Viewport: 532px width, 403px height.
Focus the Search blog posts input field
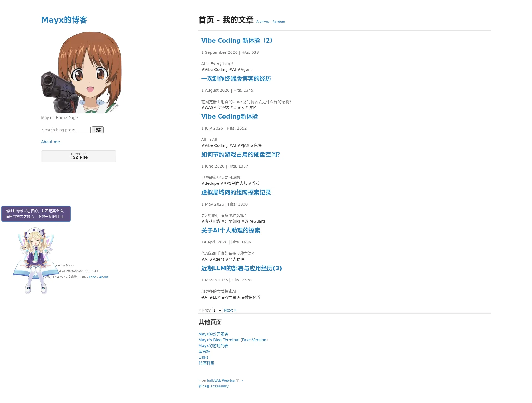[66, 130]
